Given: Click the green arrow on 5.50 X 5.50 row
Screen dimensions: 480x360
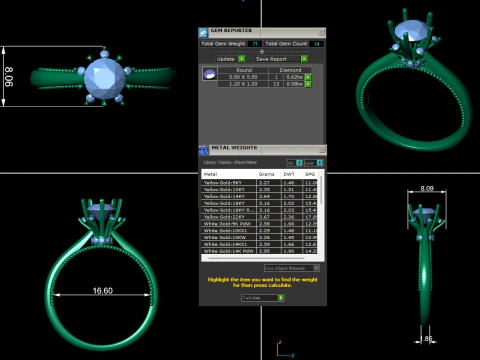Looking at the screenshot, I should pyautogui.click(x=308, y=77).
